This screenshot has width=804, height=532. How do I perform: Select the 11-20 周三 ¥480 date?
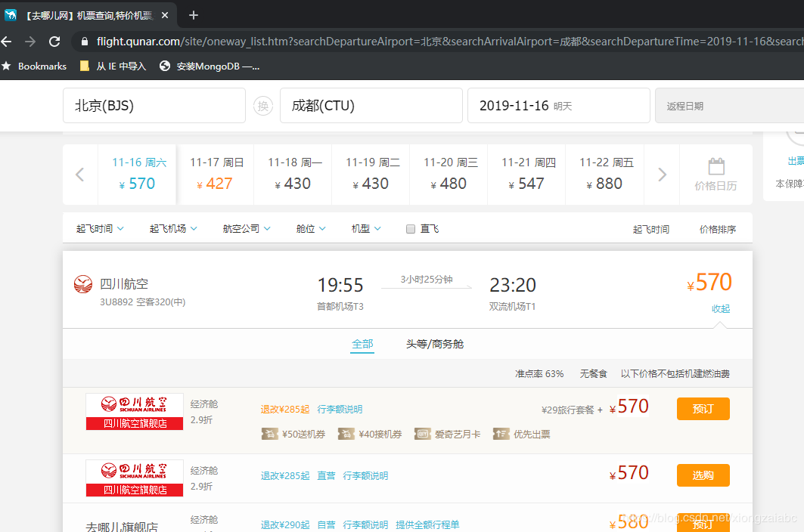coord(449,175)
